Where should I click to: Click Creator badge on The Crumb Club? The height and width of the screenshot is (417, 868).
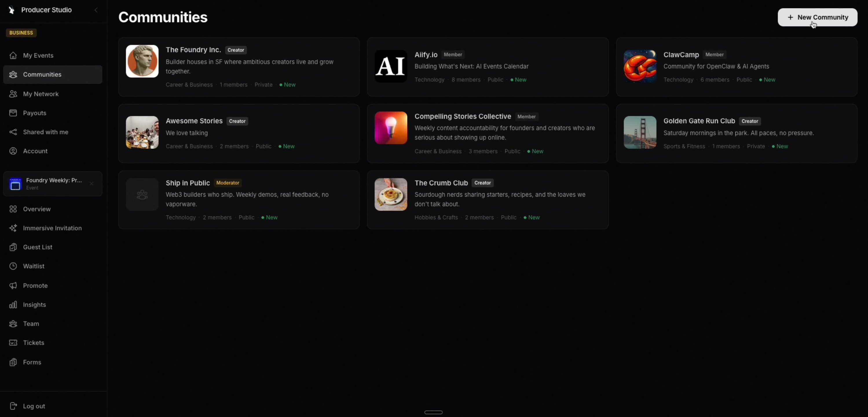(483, 183)
